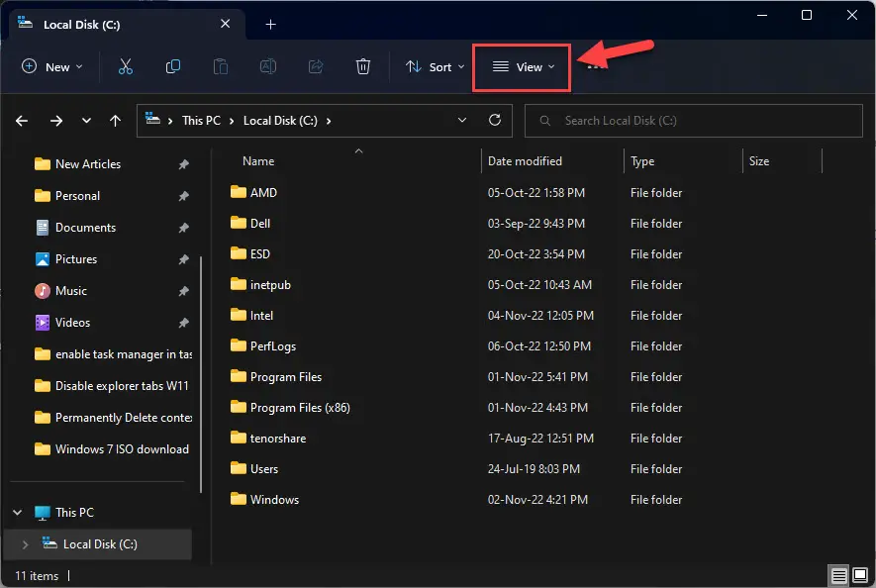
Task: Open Permanently Delete folder in sidebar
Action: pyautogui.click(x=113, y=418)
